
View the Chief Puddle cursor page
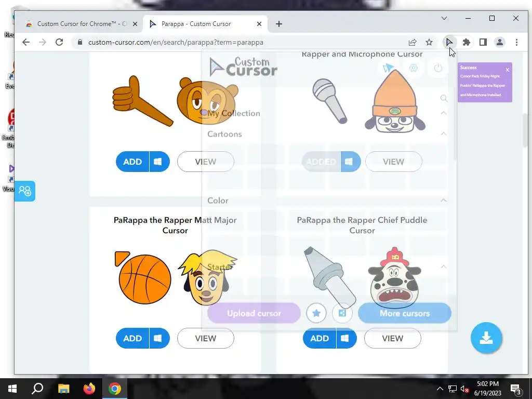pyautogui.click(x=393, y=338)
